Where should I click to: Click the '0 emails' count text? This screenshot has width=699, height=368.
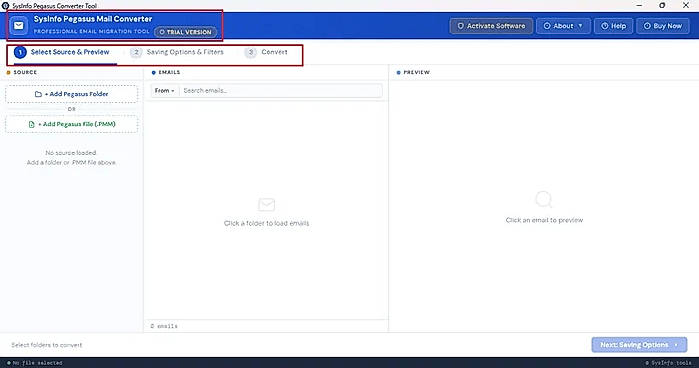[x=164, y=326]
